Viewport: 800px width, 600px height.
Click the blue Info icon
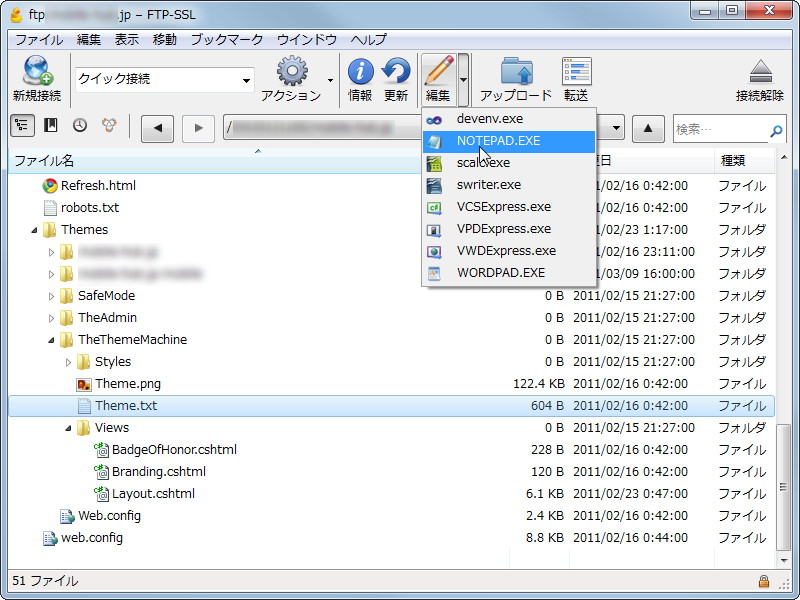pos(360,71)
